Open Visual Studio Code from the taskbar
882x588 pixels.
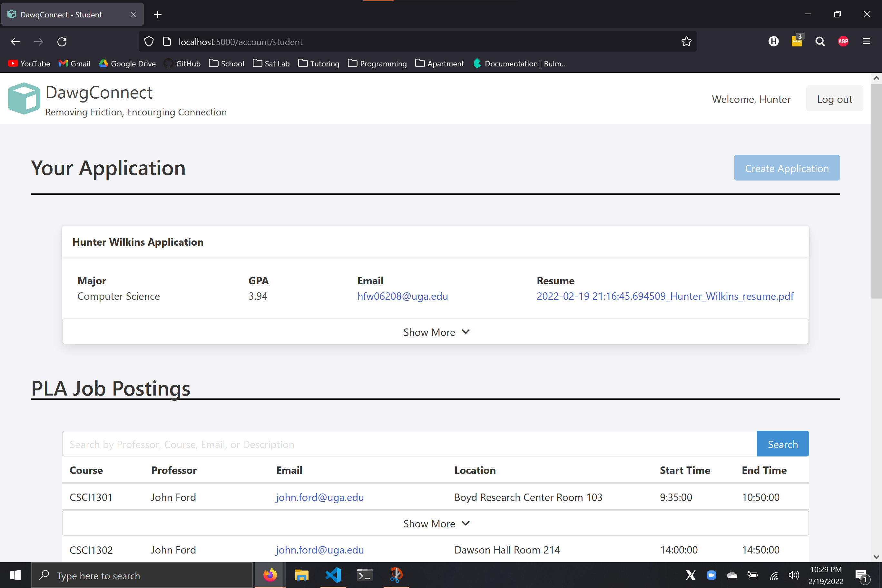333,575
